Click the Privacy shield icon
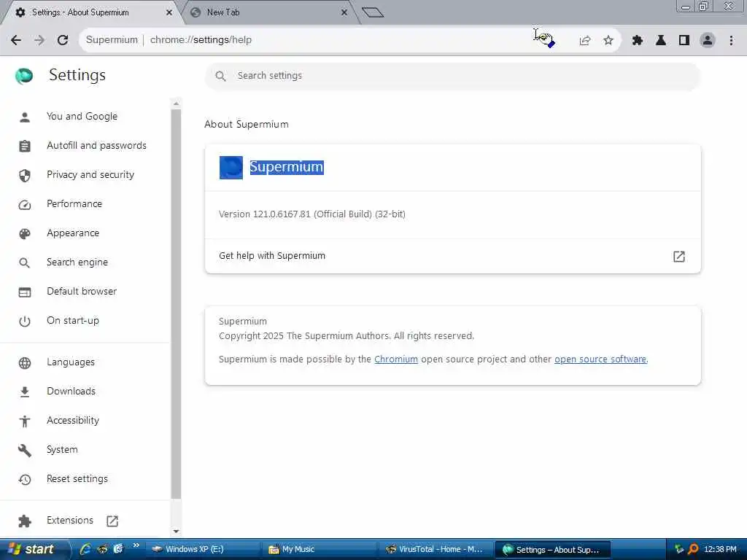Viewport: 747px width, 560px height. (x=25, y=176)
